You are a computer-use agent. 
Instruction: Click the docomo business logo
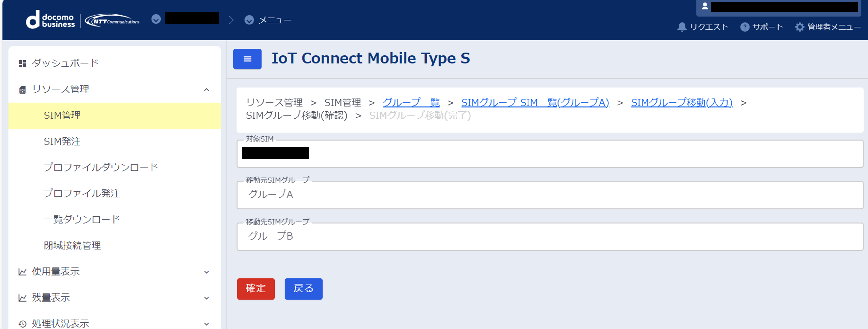[x=51, y=20]
